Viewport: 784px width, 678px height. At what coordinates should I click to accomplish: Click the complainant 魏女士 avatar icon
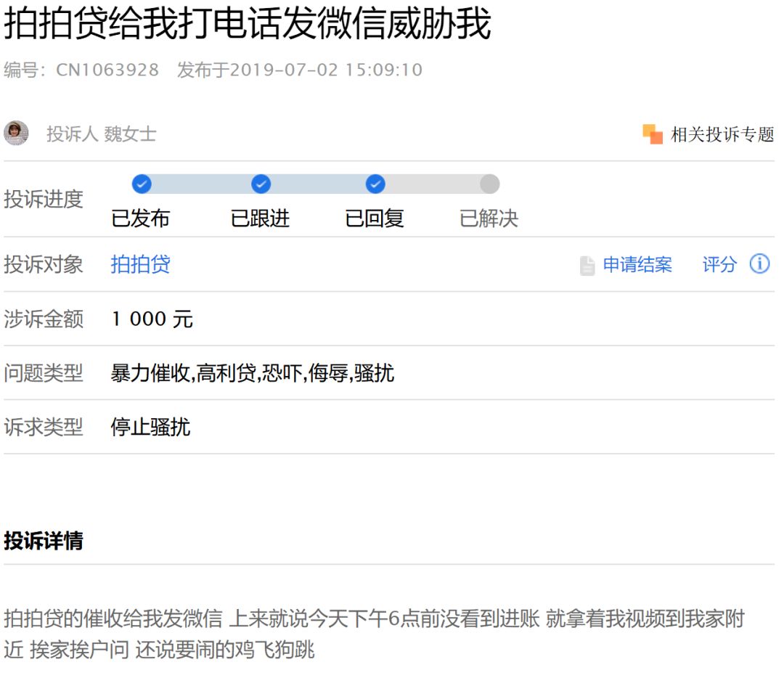[16, 134]
